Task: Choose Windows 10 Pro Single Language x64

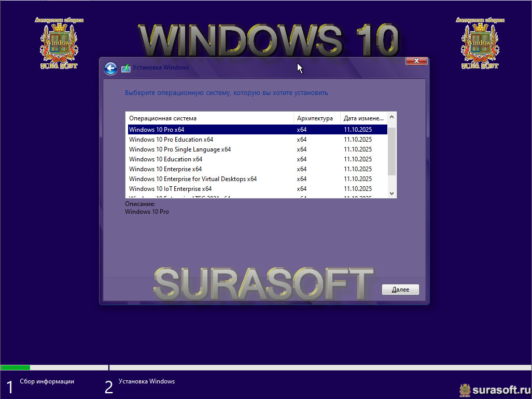Action: 180,149
